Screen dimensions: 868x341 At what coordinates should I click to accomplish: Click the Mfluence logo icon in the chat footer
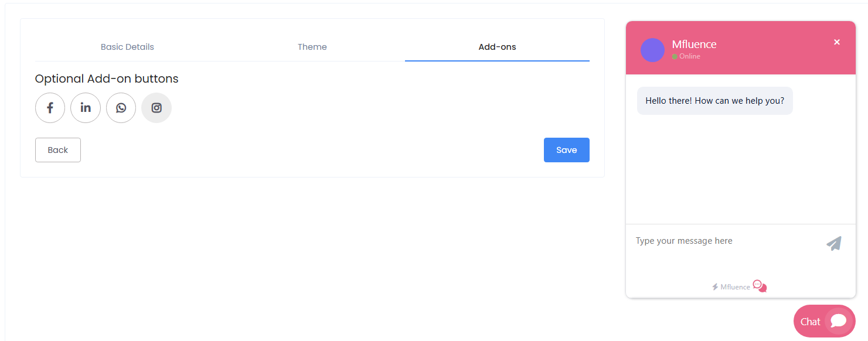(760, 286)
